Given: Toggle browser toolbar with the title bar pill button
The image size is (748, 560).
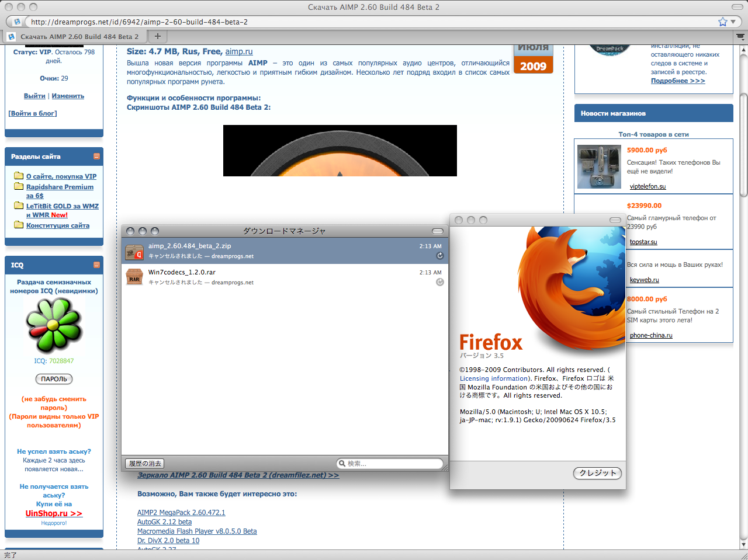Looking at the screenshot, I should pos(737,7).
